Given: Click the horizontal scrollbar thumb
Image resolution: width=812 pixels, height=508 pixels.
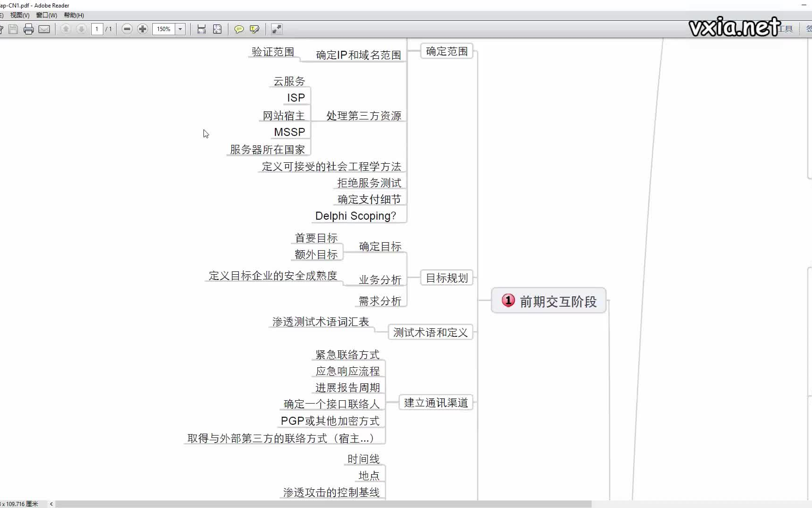Looking at the screenshot, I should pyautogui.click(x=323, y=504).
